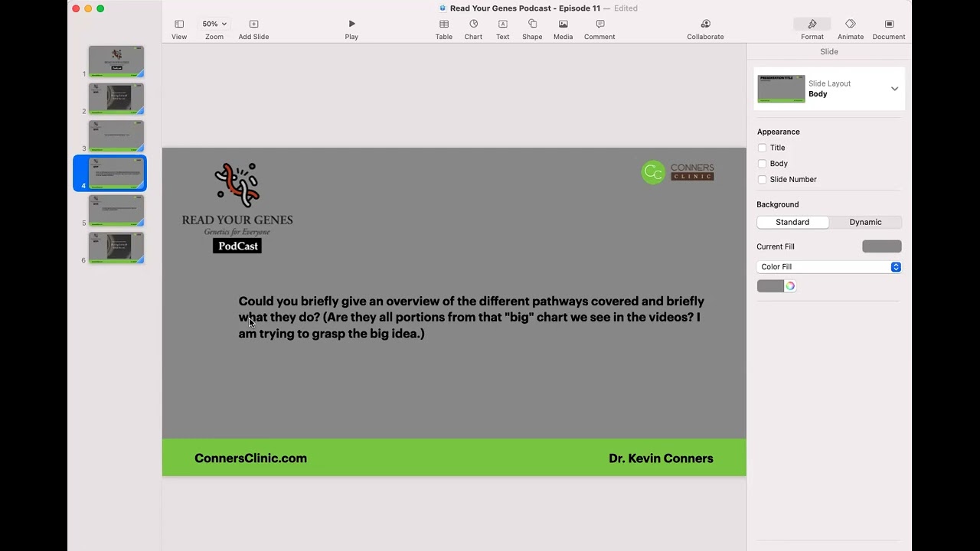980x551 pixels.
Task: Add a new slide
Action: point(253,29)
